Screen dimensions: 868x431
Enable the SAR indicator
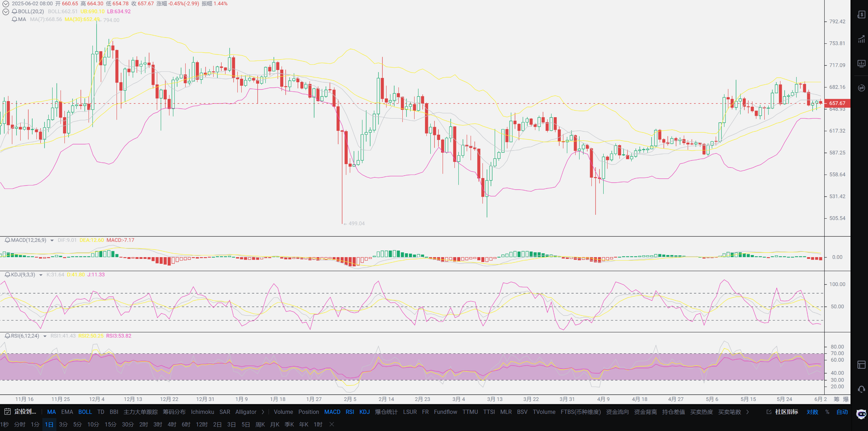[x=225, y=412]
